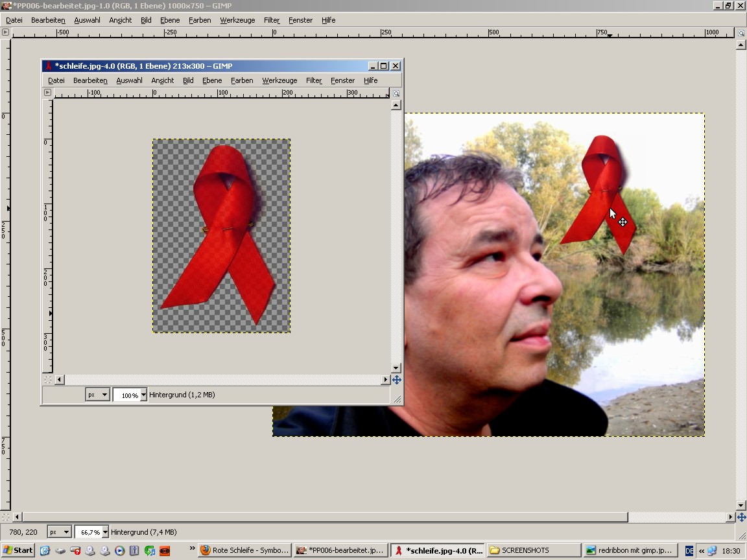Open Werkzeuge menu in schleife window
Viewport: 747px width, 560px height.
pos(279,80)
